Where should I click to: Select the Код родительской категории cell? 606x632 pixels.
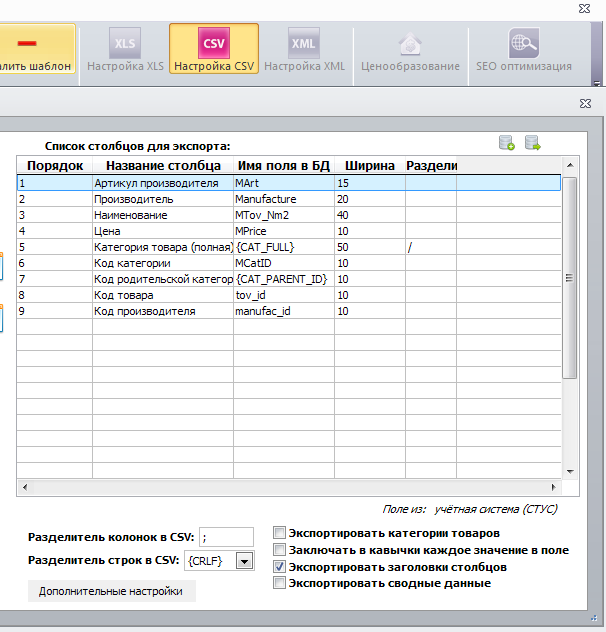(x=163, y=279)
